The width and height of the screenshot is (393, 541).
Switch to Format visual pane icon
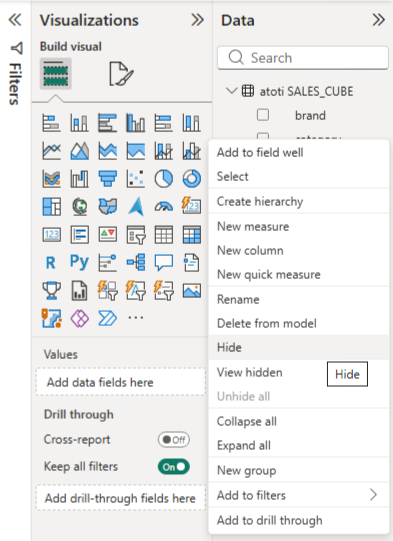point(121,74)
